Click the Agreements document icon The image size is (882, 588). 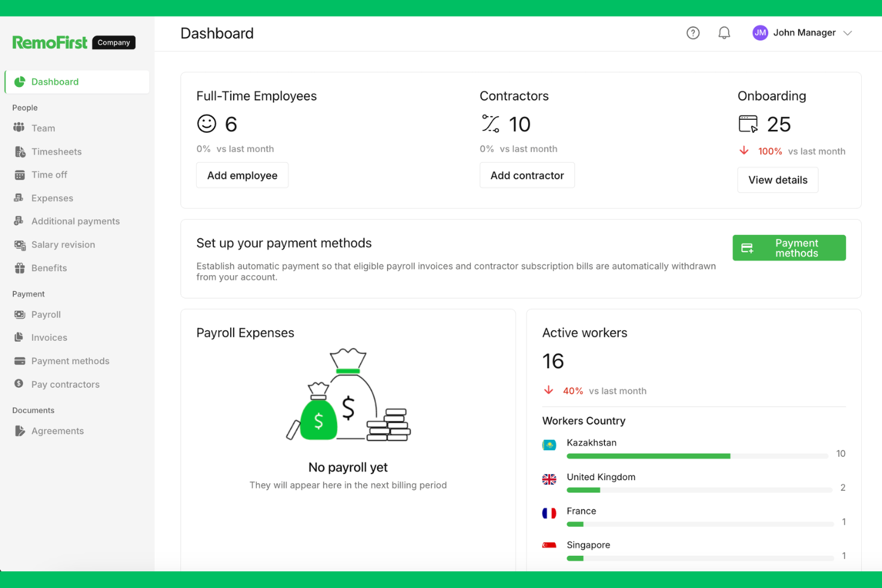point(19,430)
